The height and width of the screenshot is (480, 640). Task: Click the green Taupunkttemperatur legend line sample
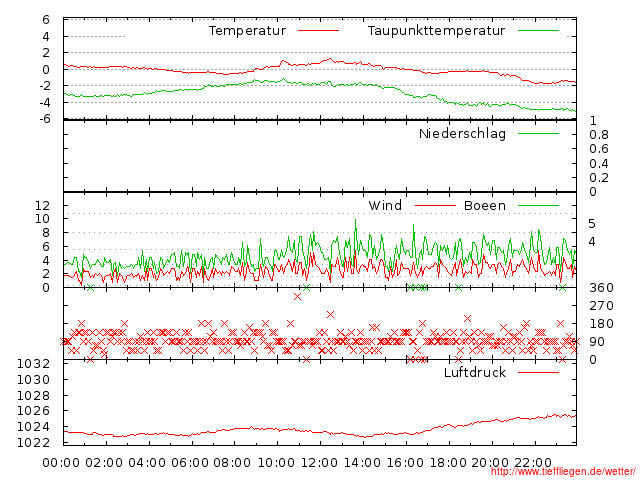click(538, 31)
